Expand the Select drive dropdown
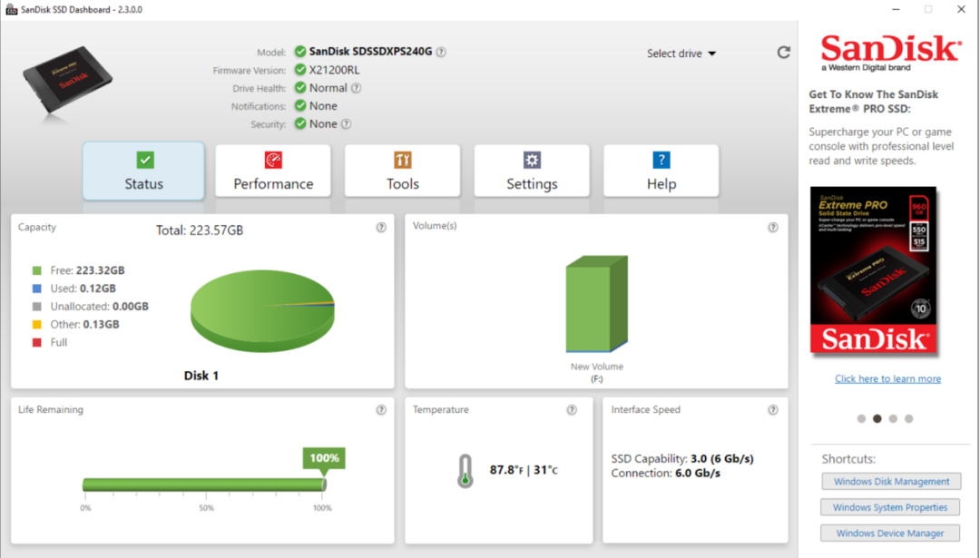The height and width of the screenshot is (558, 980). pos(681,54)
